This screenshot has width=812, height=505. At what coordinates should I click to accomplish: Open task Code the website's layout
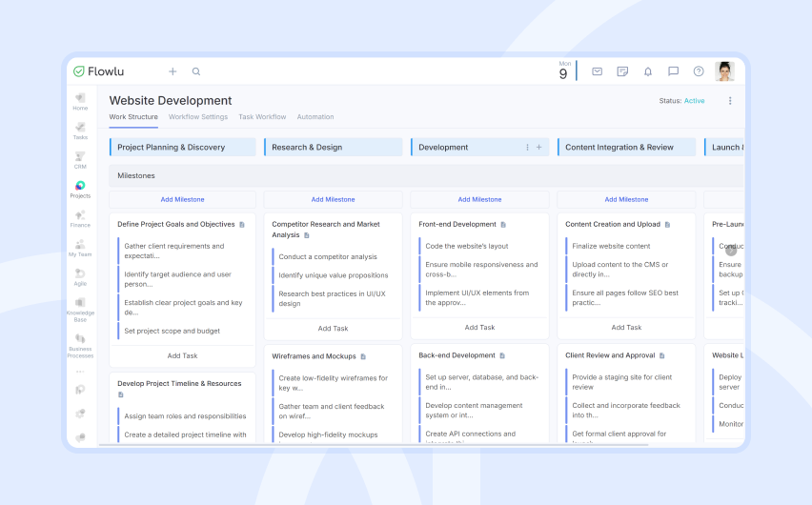(467, 246)
